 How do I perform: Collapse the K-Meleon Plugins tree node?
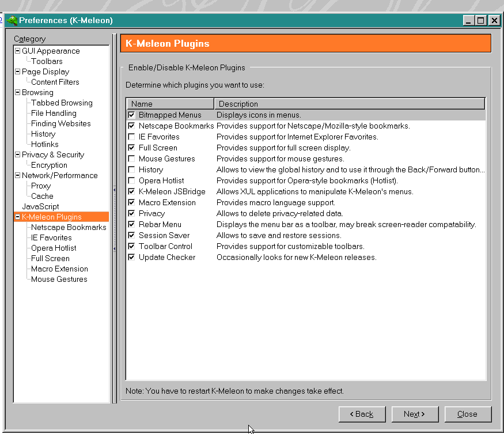pyautogui.click(x=17, y=217)
